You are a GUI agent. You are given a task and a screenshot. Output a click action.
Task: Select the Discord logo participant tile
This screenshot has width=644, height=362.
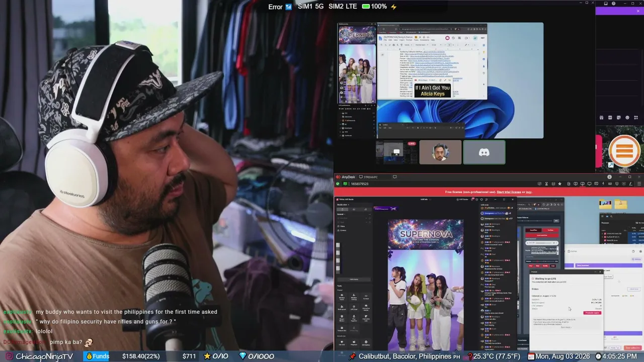pyautogui.click(x=484, y=152)
